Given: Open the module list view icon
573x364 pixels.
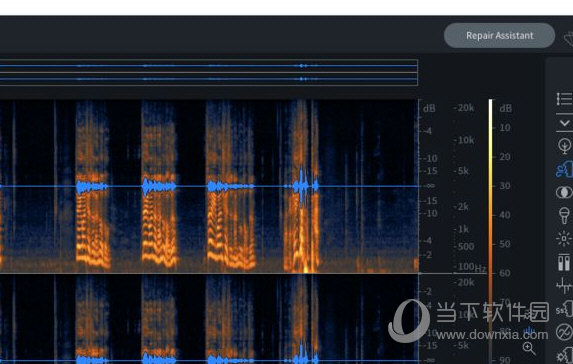Looking at the screenshot, I should pyautogui.click(x=565, y=99).
